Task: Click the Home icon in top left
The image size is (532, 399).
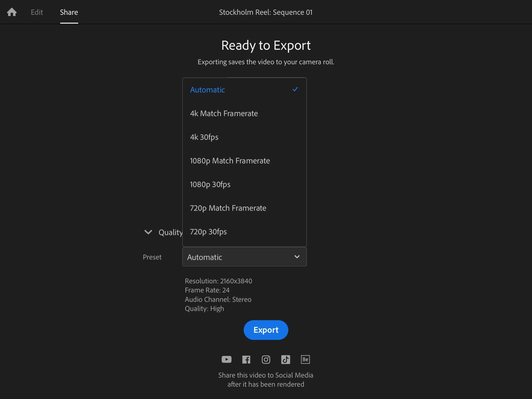Action: 11,12
